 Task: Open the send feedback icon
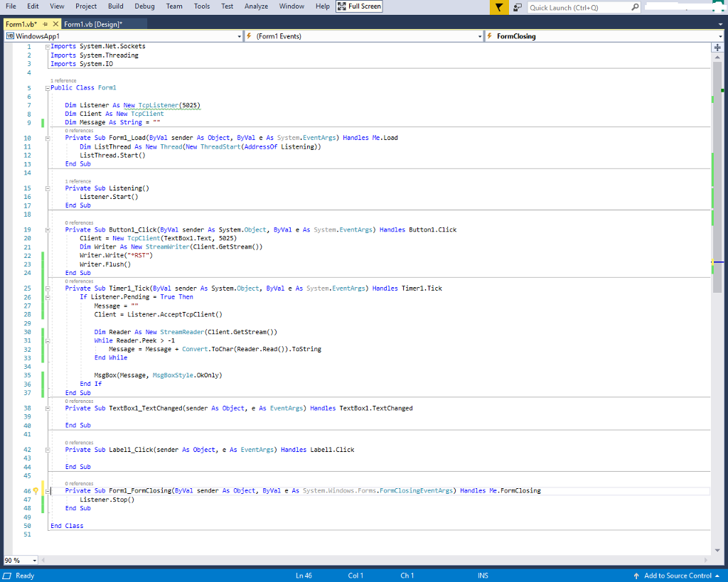(x=518, y=7)
